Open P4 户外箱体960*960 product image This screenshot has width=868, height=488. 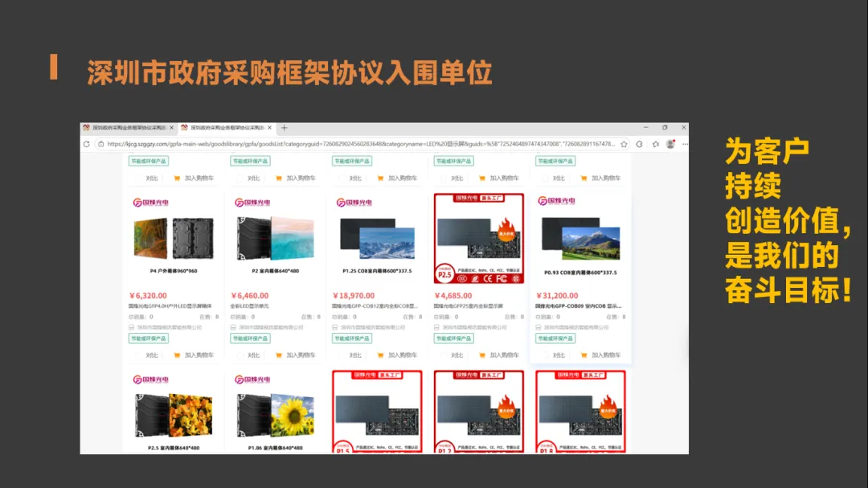click(174, 239)
